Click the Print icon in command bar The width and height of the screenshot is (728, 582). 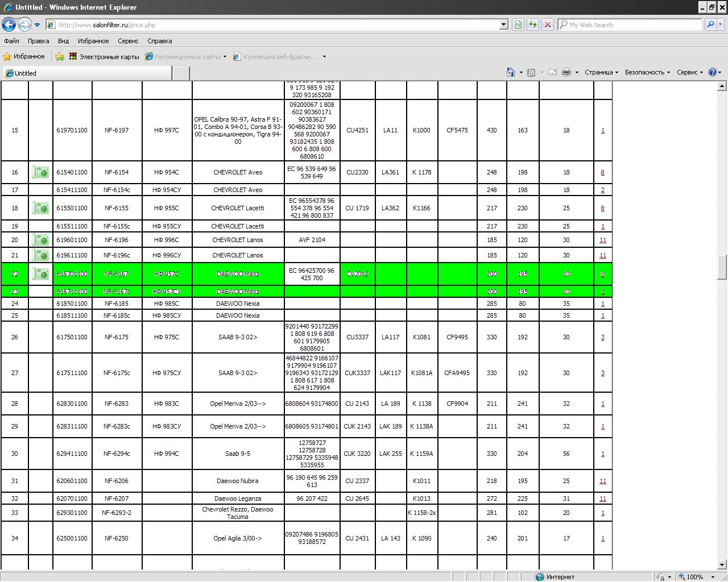(x=566, y=72)
